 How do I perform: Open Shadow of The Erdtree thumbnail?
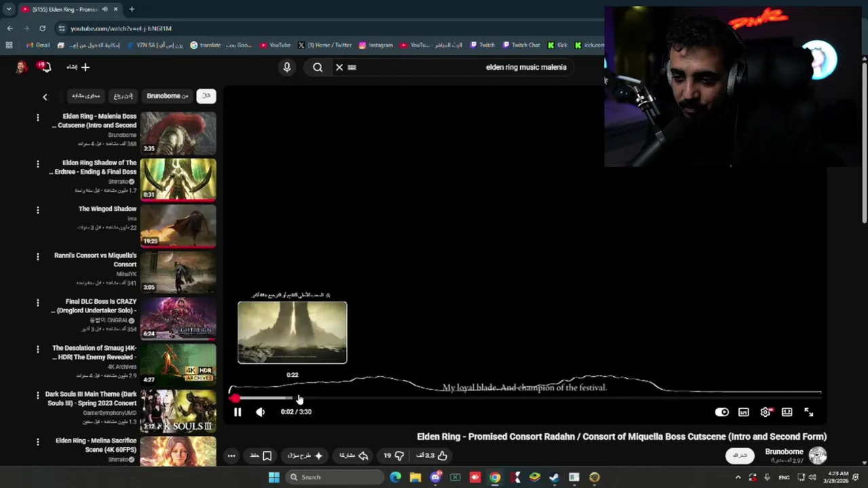[x=178, y=180]
